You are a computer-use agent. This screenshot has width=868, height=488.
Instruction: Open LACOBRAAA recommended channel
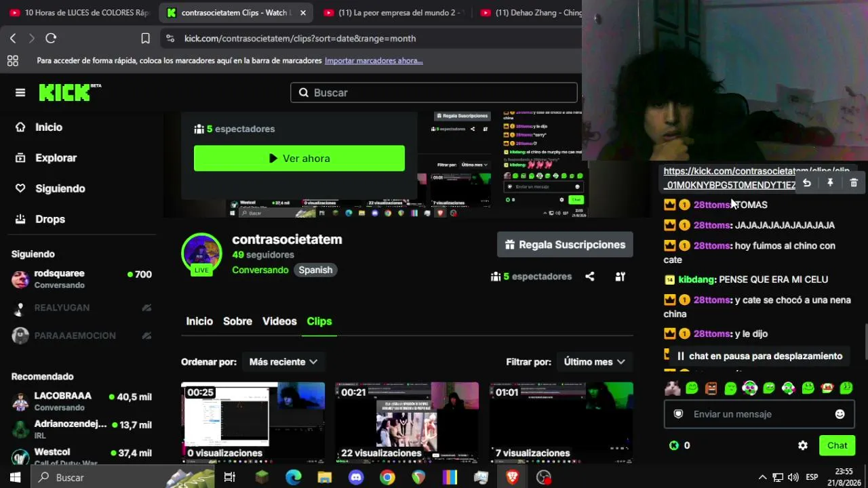tap(81, 401)
